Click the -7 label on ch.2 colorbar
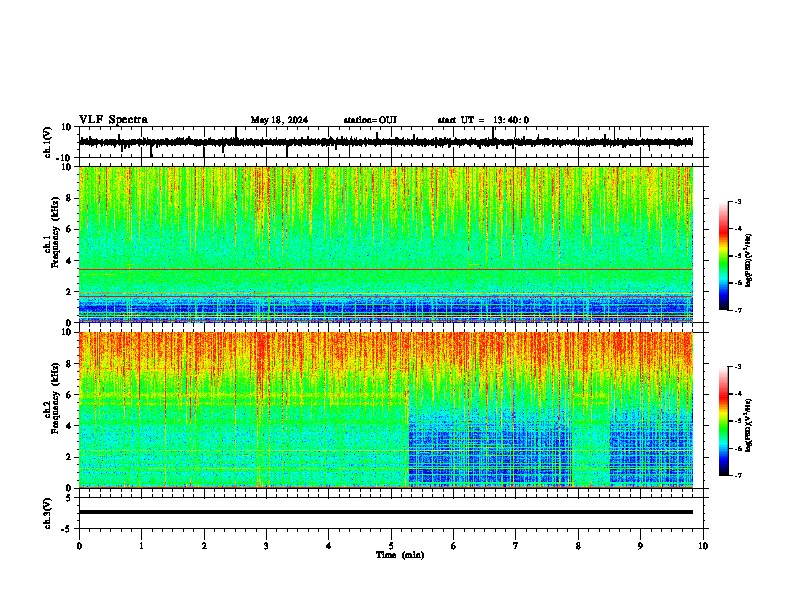Image resolution: width=792 pixels, height=612 pixels. 738,475
